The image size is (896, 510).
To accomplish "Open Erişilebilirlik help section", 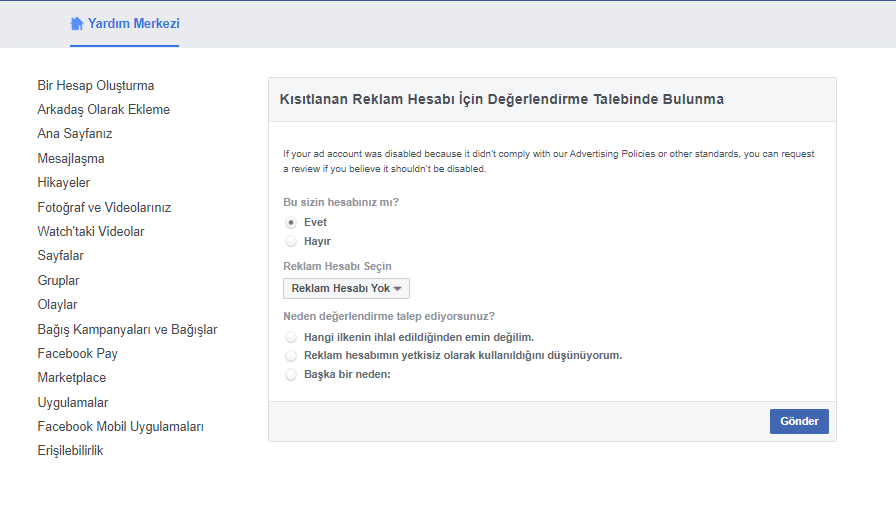I will pyautogui.click(x=70, y=451).
